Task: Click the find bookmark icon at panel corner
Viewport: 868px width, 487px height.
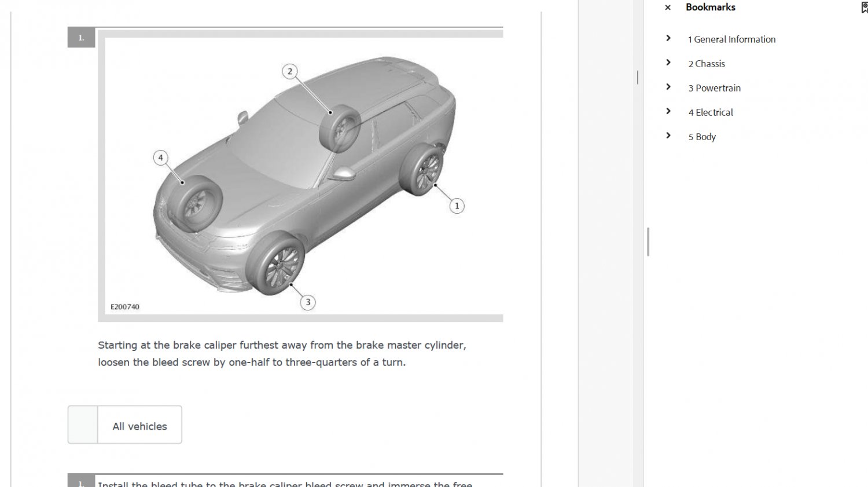Action: (x=864, y=8)
